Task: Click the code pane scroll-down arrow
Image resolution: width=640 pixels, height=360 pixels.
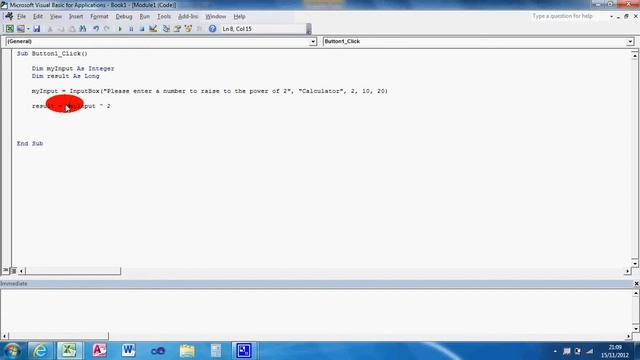Action: [x=635, y=263]
